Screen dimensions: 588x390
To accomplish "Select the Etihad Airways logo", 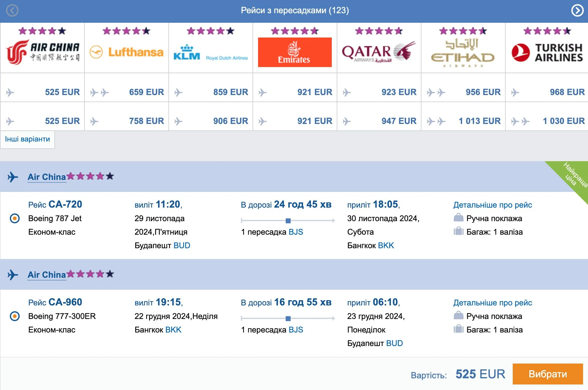I will pyautogui.click(x=463, y=53).
